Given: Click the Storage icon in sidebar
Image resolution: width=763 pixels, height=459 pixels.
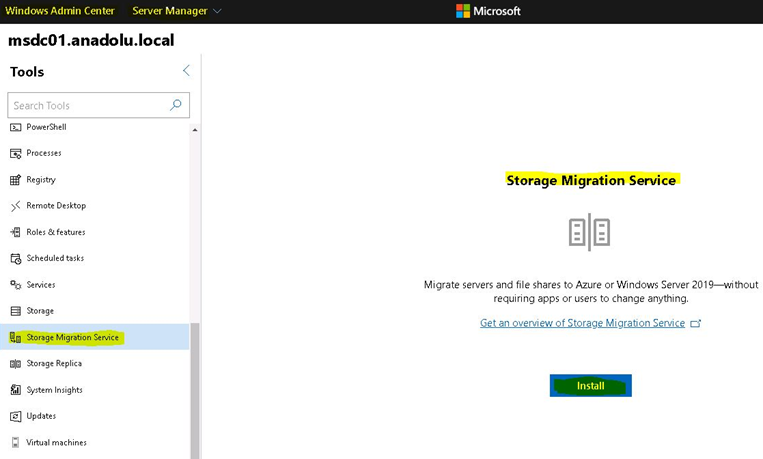Looking at the screenshot, I should point(16,311).
